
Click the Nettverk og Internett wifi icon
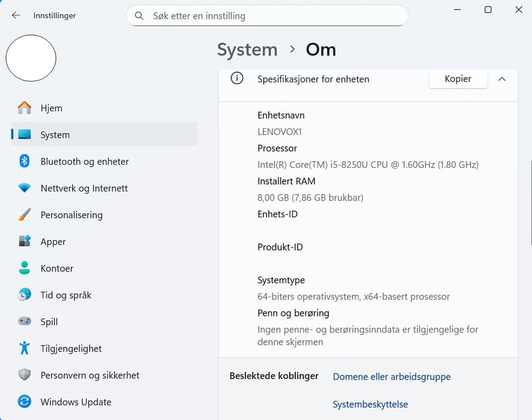point(24,188)
